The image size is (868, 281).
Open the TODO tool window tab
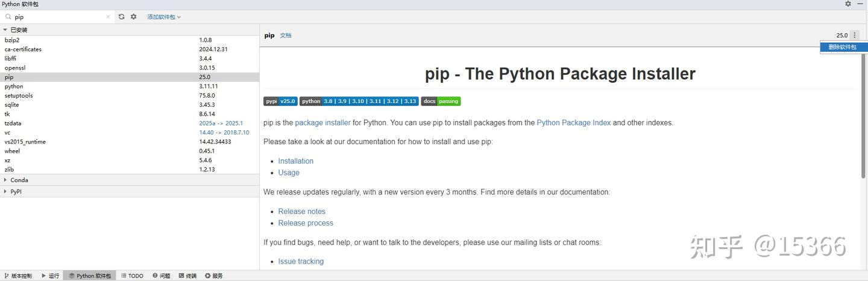click(x=133, y=276)
